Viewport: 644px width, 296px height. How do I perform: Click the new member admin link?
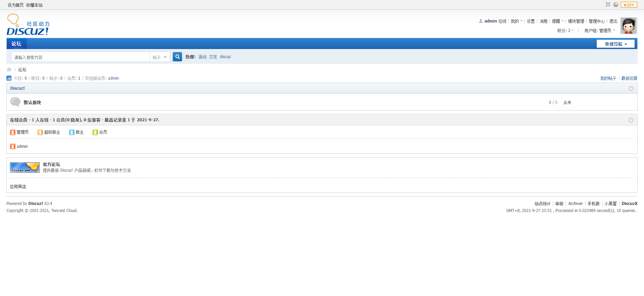[x=113, y=78]
